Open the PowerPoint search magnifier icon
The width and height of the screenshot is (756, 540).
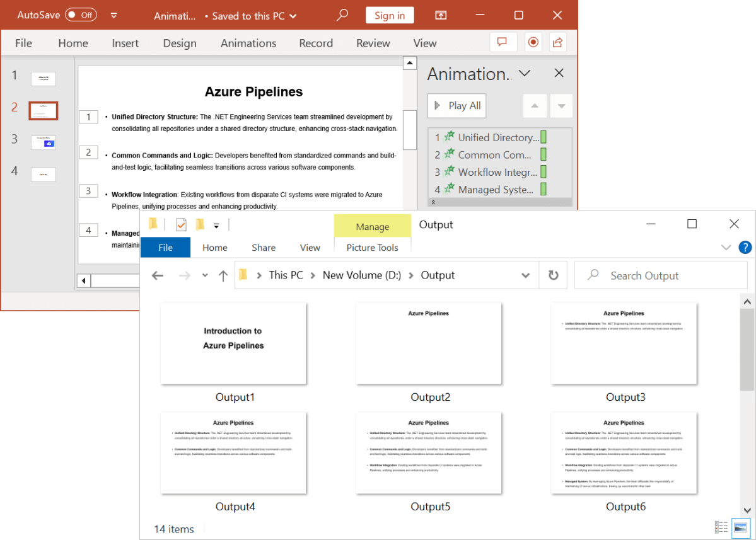point(342,15)
